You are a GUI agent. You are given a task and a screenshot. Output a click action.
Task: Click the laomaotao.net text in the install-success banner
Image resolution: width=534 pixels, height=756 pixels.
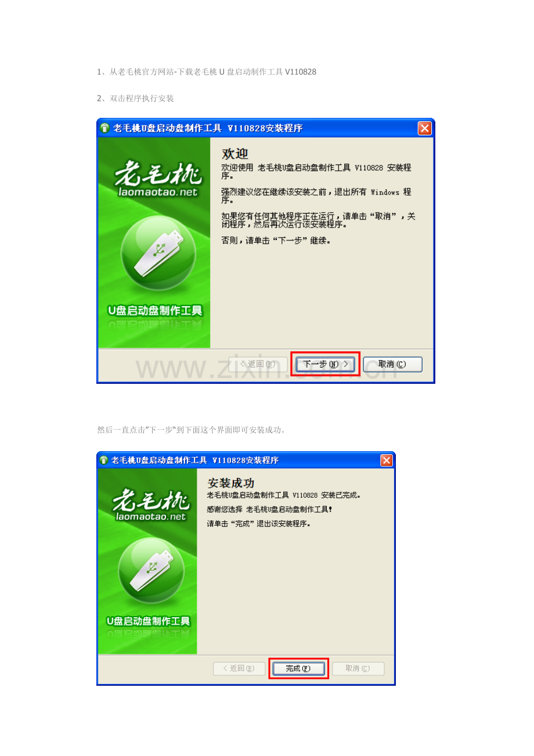pos(151,516)
